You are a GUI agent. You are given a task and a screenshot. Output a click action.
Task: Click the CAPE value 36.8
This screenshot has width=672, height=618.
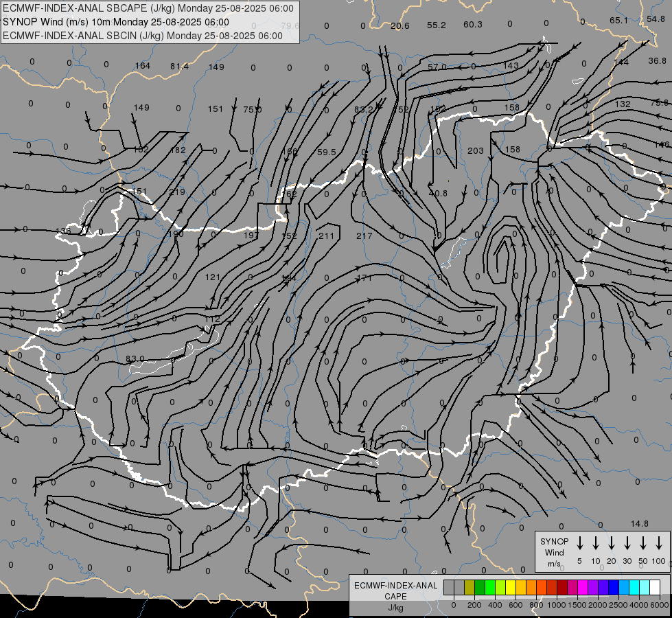pos(657,61)
